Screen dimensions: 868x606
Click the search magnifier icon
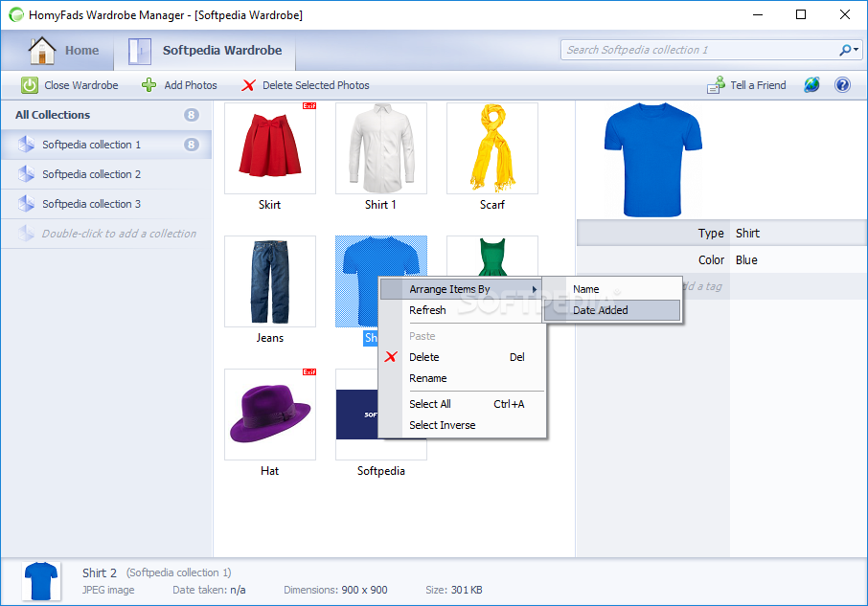[x=844, y=51]
